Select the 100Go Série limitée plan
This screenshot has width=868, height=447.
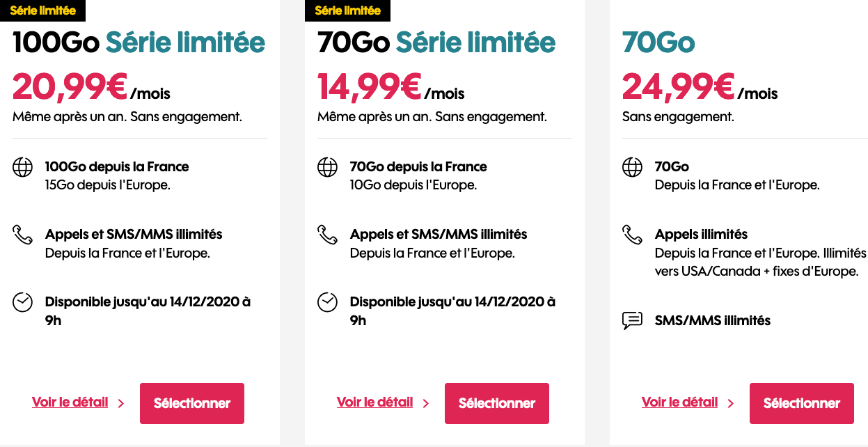coord(192,403)
